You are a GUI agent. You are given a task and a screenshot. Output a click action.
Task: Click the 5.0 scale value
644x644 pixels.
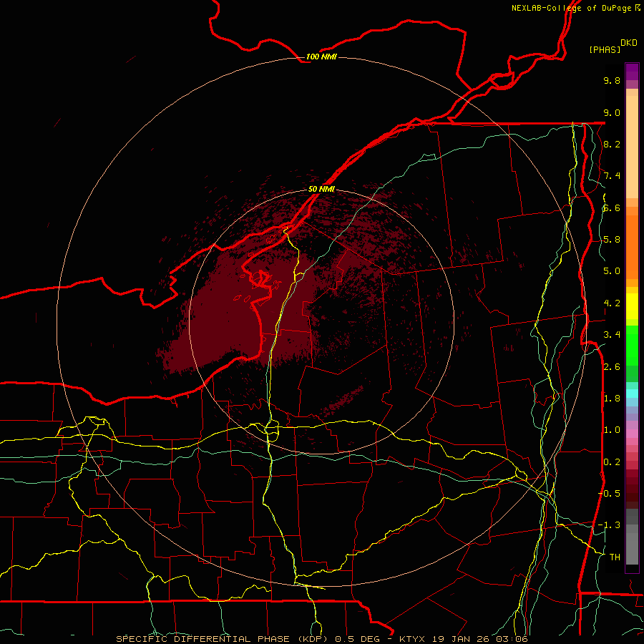point(612,271)
